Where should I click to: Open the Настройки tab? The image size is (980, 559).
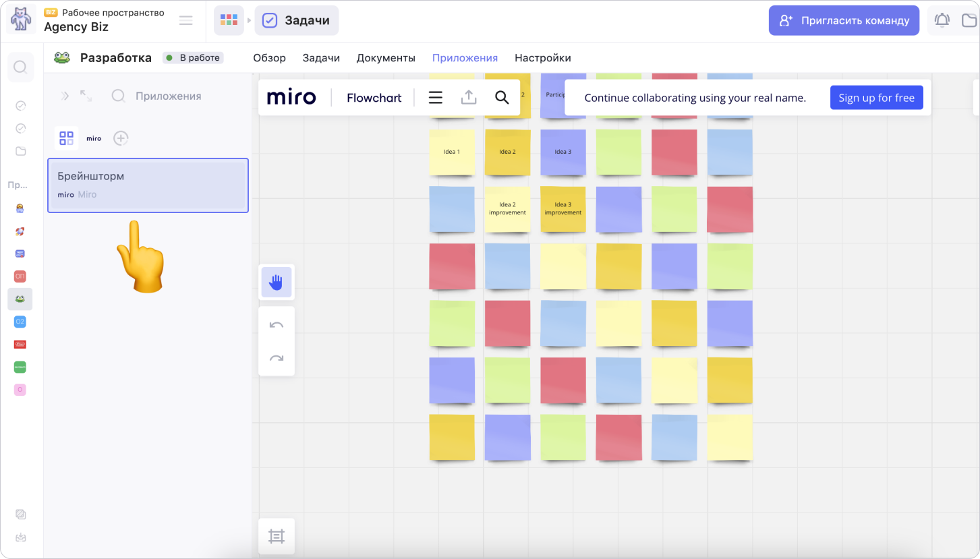(x=542, y=58)
